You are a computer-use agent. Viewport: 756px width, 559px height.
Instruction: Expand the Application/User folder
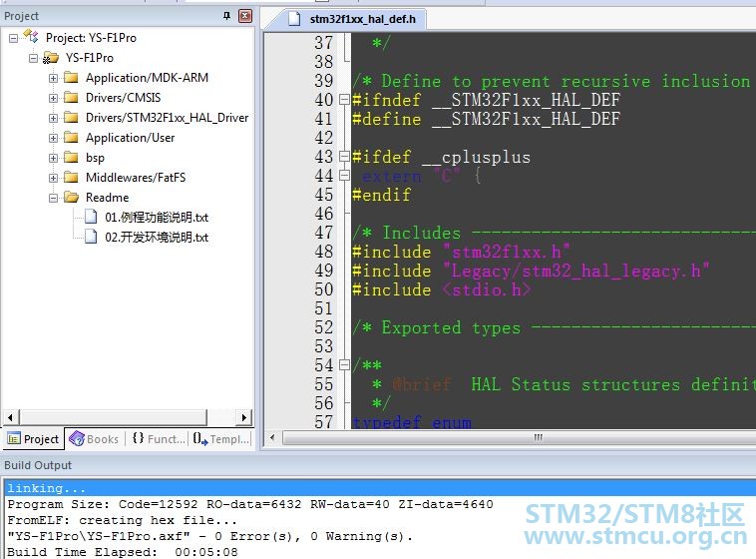point(53,138)
